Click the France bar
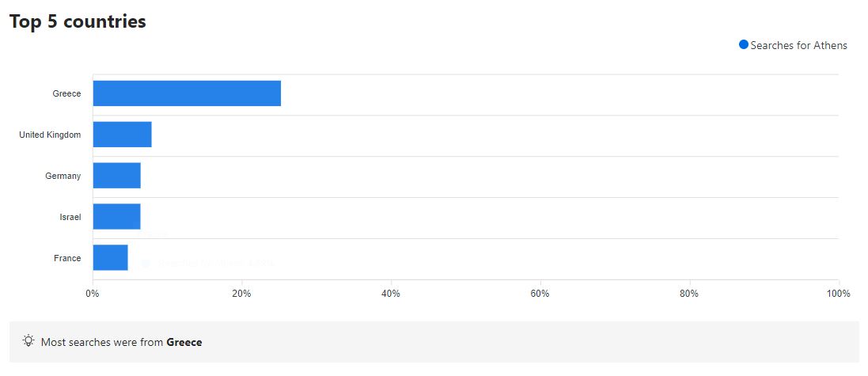This screenshot has height=376, width=868. (110, 258)
